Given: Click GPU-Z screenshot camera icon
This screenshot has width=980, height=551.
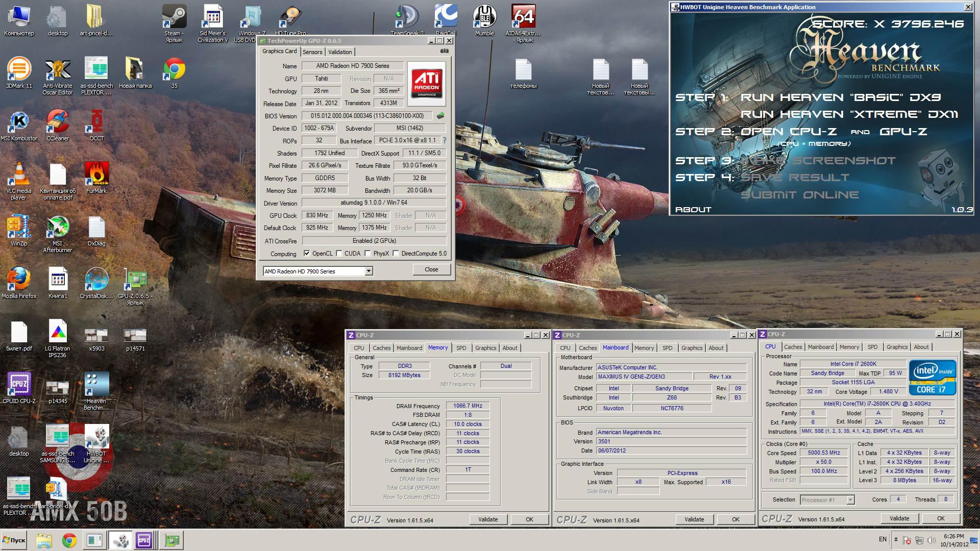Looking at the screenshot, I should click(445, 51).
